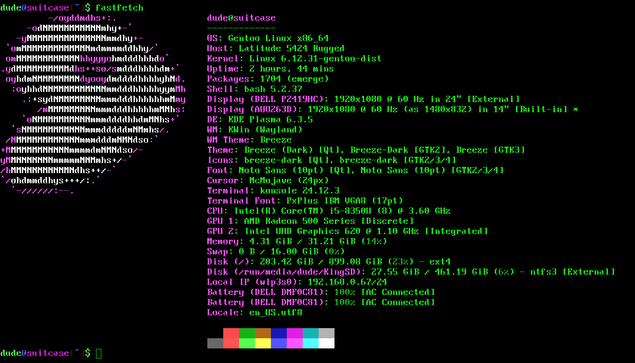Click 'bash 5.2.37' shell value
Image resolution: width=635 pixels, height=363 pixels.
coord(273,89)
